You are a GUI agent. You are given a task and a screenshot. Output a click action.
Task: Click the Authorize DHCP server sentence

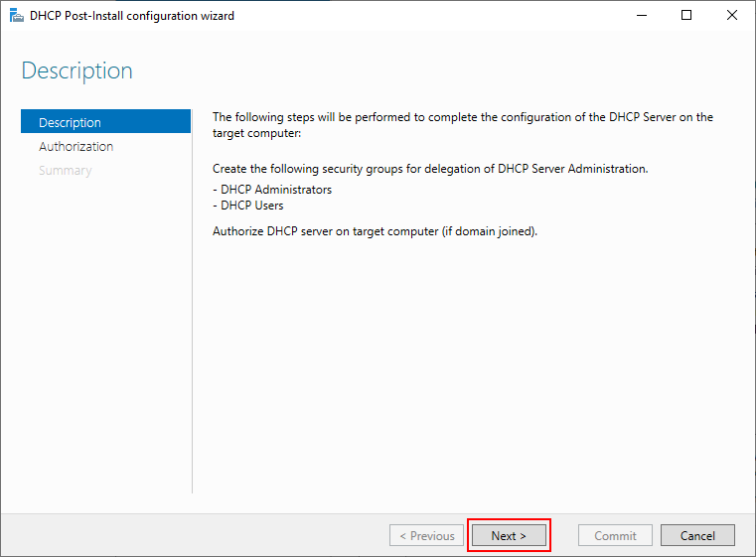point(375,231)
